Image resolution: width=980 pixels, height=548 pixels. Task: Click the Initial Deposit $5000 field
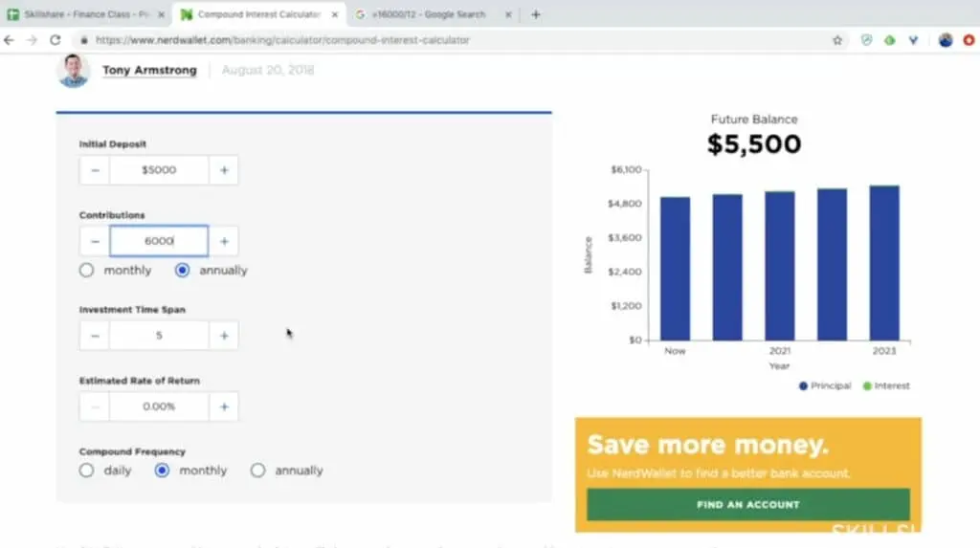point(159,170)
